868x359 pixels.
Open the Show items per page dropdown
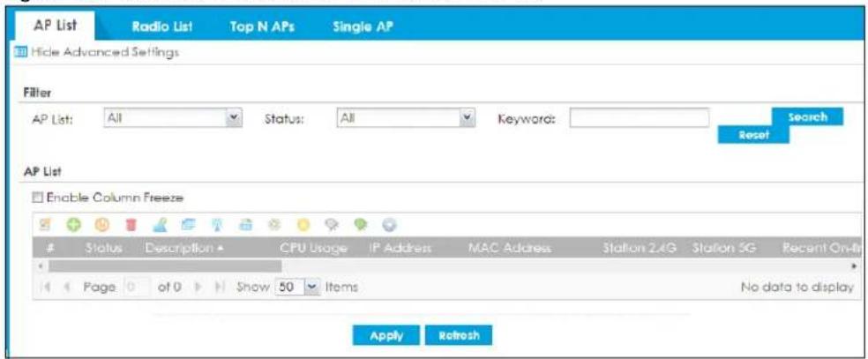click(x=298, y=288)
